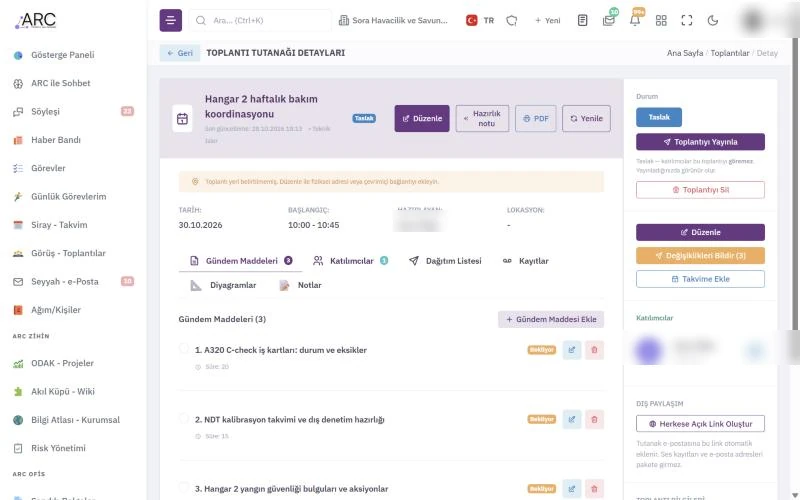800x500 pixels.
Task: Delete the NDT kalibrasyon takvimi agenda item
Action: pyautogui.click(x=594, y=419)
